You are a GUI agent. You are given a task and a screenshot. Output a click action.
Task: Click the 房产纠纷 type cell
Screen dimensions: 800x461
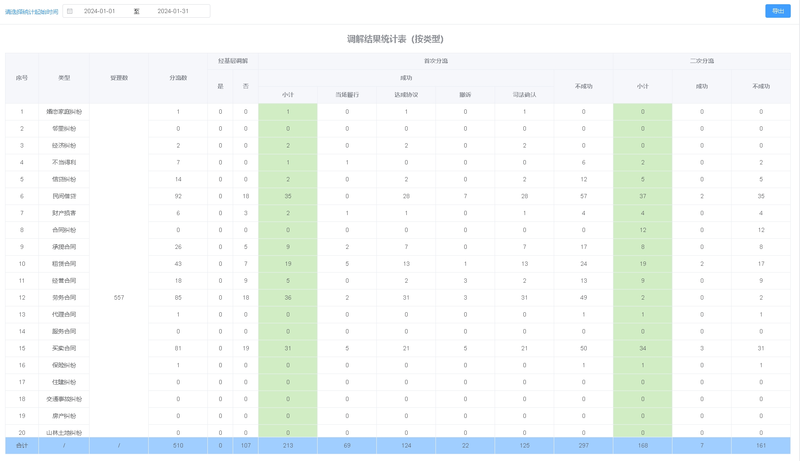pyautogui.click(x=64, y=416)
